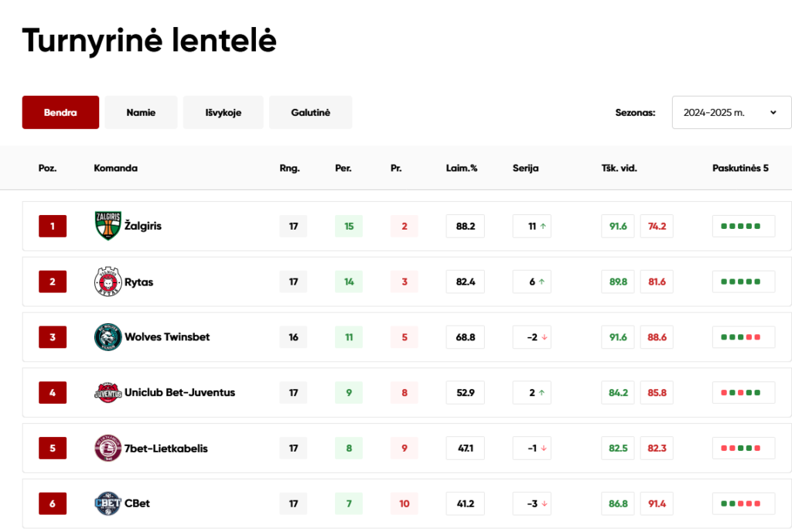Click the Rng. column header
Image resolution: width=792 pixels, height=532 pixels.
[290, 168]
